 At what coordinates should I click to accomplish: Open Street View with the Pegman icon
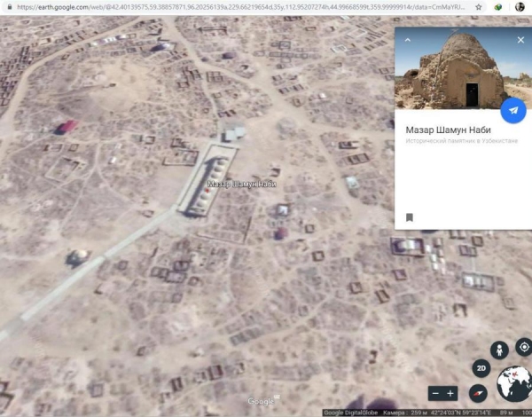[x=499, y=349]
